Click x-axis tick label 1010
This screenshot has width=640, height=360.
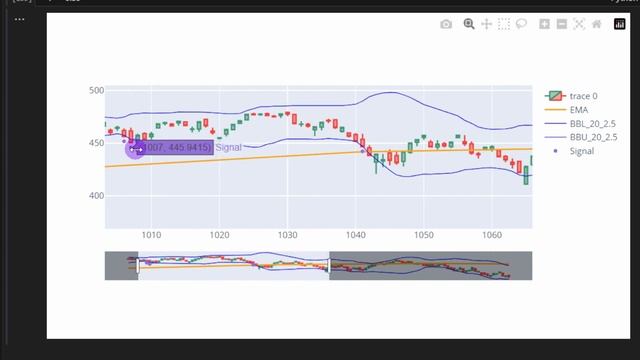tap(151, 235)
